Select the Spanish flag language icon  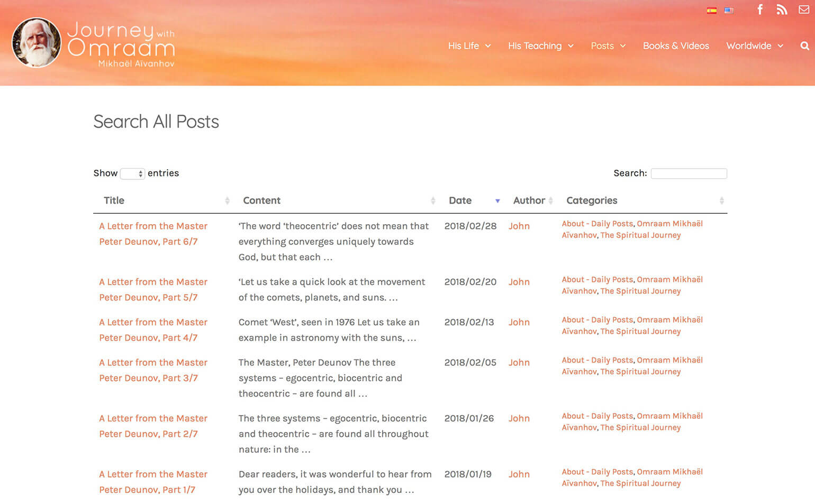[711, 10]
